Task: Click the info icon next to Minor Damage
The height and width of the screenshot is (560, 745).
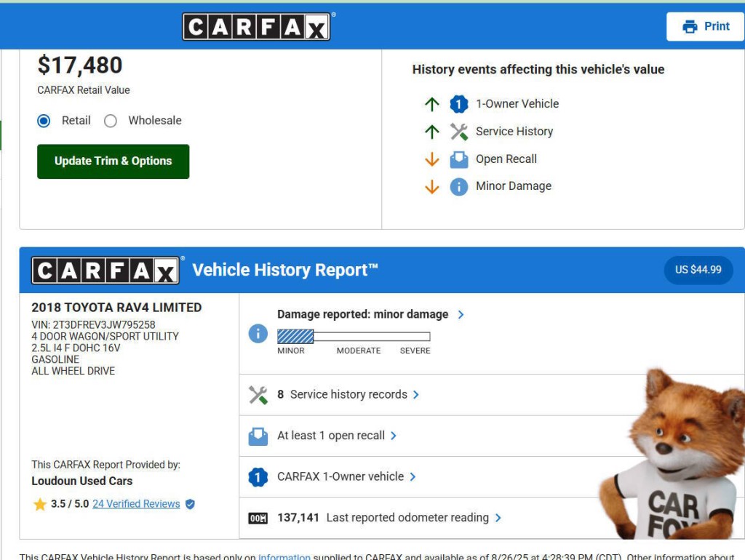Action: point(459,187)
